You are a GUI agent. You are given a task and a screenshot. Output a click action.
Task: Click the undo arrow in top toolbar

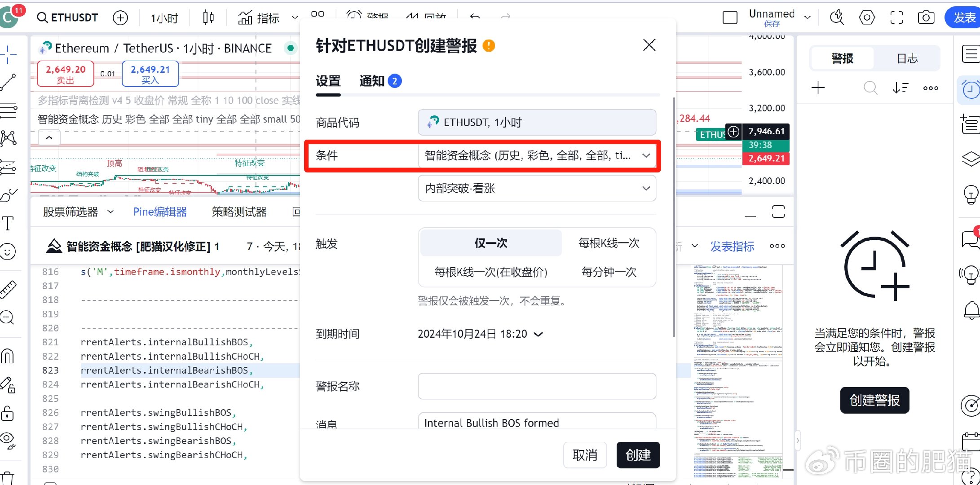point(475,17)
